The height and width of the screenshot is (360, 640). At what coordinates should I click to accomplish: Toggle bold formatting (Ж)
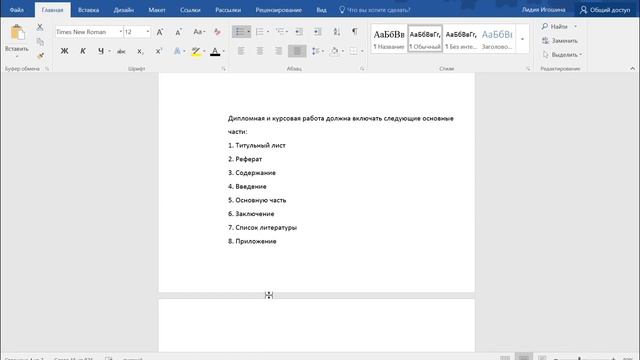click(x=64, y=51)
